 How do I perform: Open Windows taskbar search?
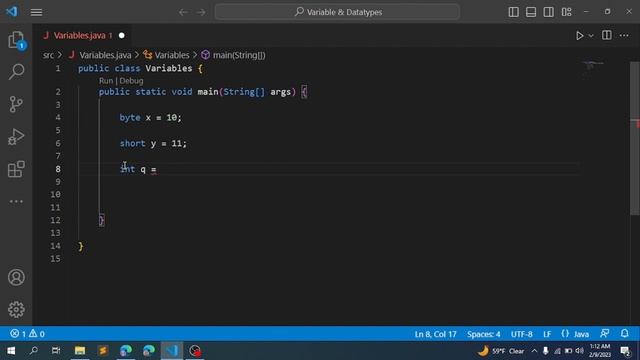34,351
